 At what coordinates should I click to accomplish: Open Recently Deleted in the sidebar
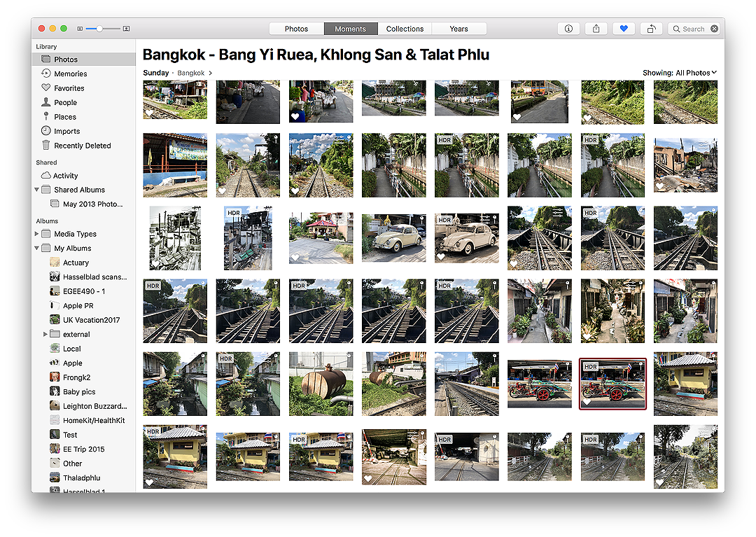(84, 146)
